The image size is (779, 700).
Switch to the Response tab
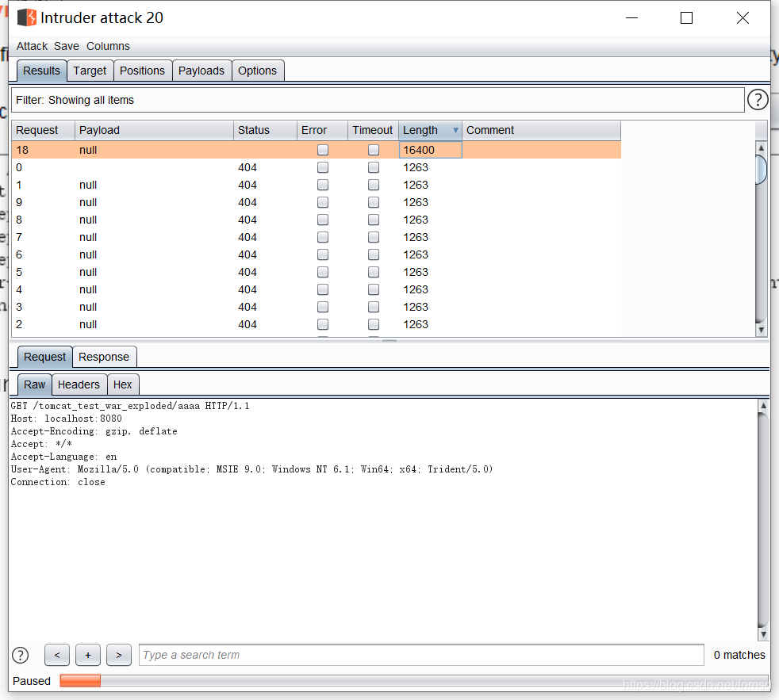coord(104,357)
